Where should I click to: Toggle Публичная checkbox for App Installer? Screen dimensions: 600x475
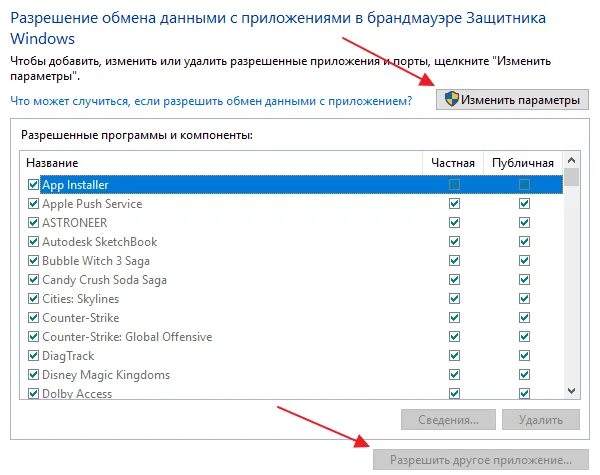(x=524, y=184)
